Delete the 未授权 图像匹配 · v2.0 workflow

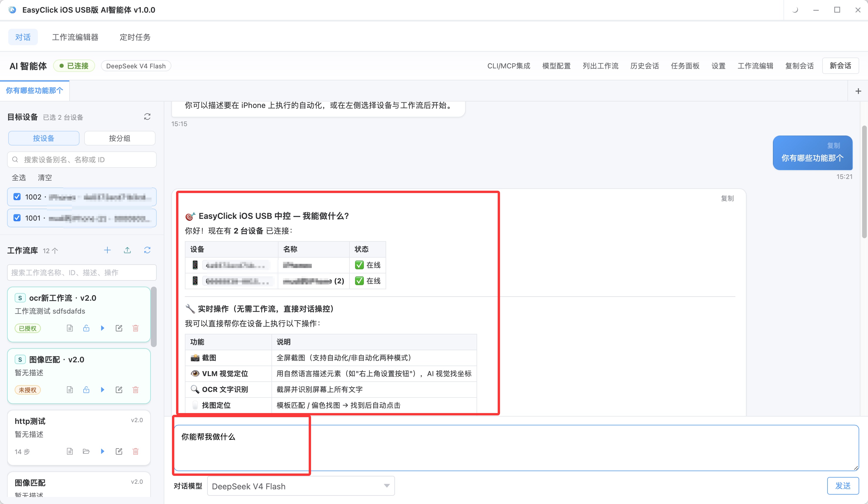[135, 389]
